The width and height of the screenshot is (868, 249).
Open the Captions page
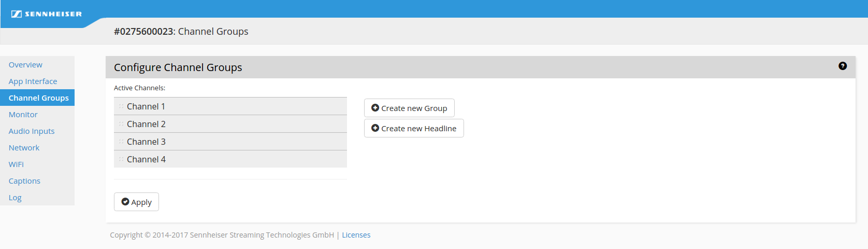pyautogui.click(x=24, y=181)
